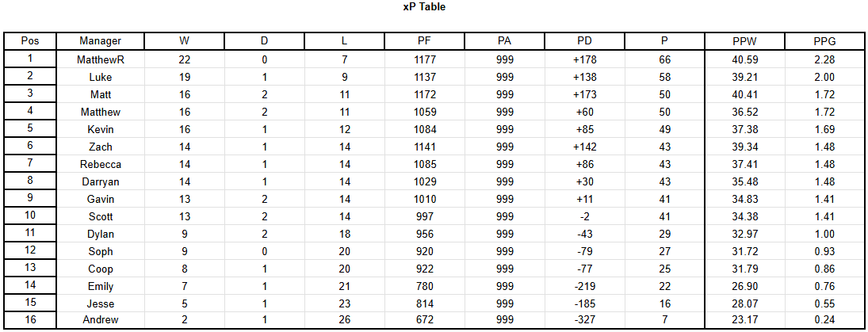
Task: Select Zach's PF value 1141
Action: 425,147
